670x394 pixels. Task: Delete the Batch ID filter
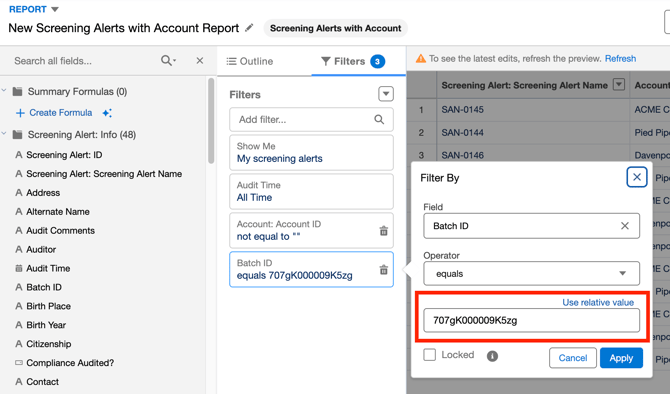pos(384,270)
